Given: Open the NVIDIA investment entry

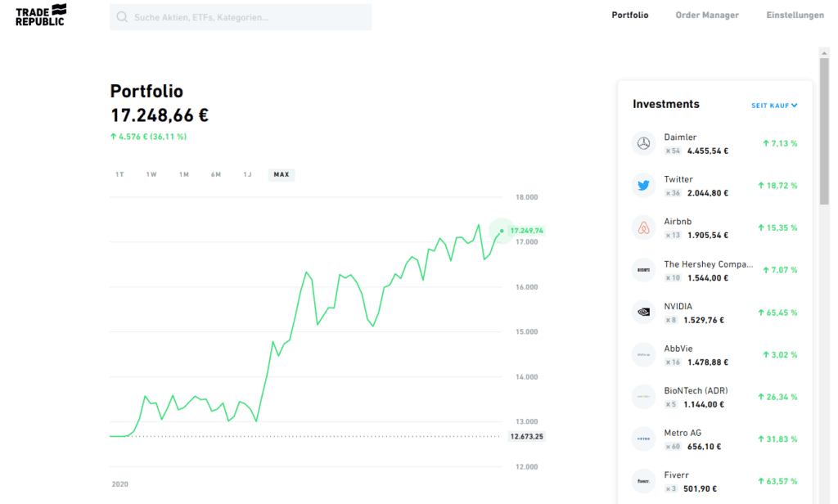Looking at the screenshot, I should 714,312.
